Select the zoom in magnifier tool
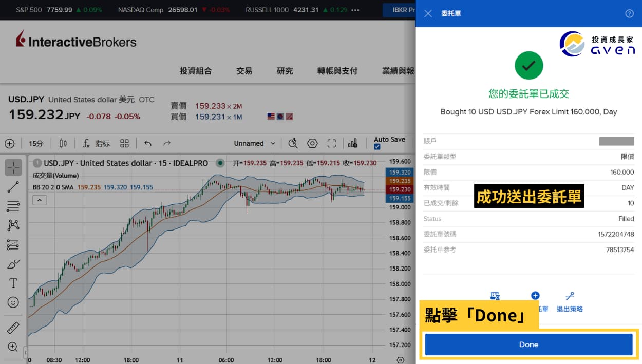 click(13, 347)
